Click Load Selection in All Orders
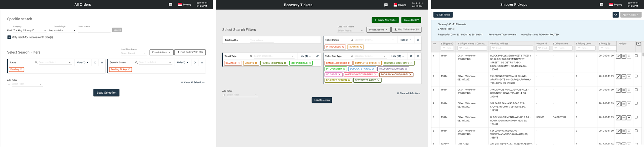The height and width of the screenshot is (147, 644). 106,93
